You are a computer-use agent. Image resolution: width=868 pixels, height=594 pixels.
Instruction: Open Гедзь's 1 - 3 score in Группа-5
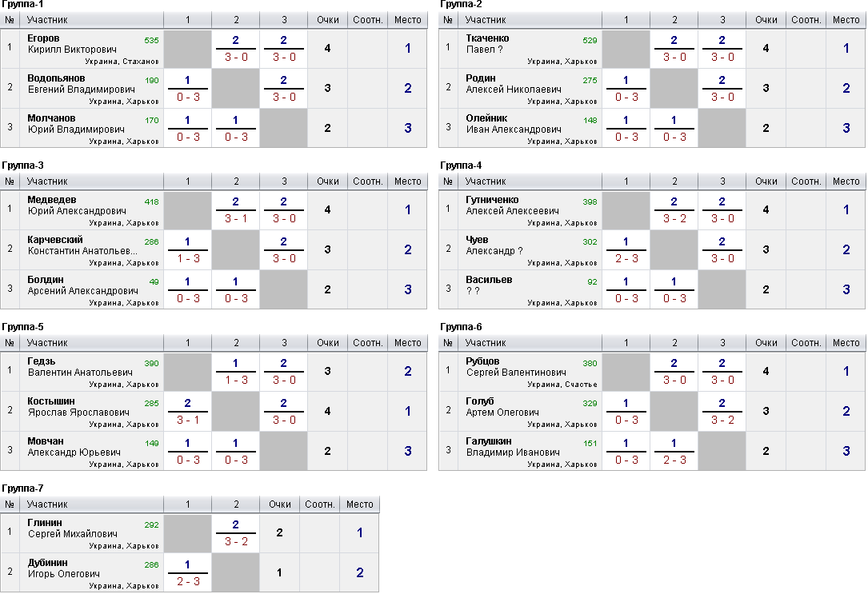pyautogui.click(x=236, y=380)
